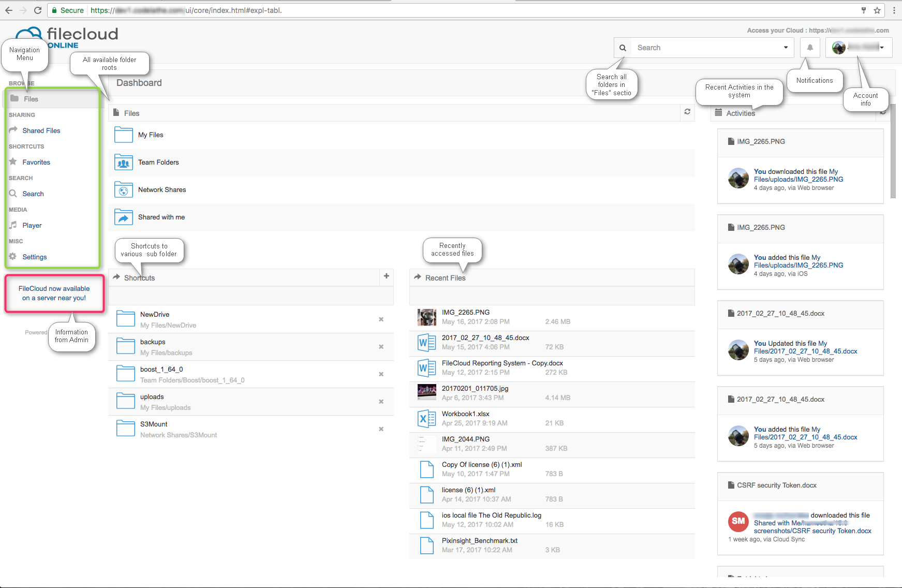Add a new shortcut with plus icon

pyautogui.click(x=387, y=276)
